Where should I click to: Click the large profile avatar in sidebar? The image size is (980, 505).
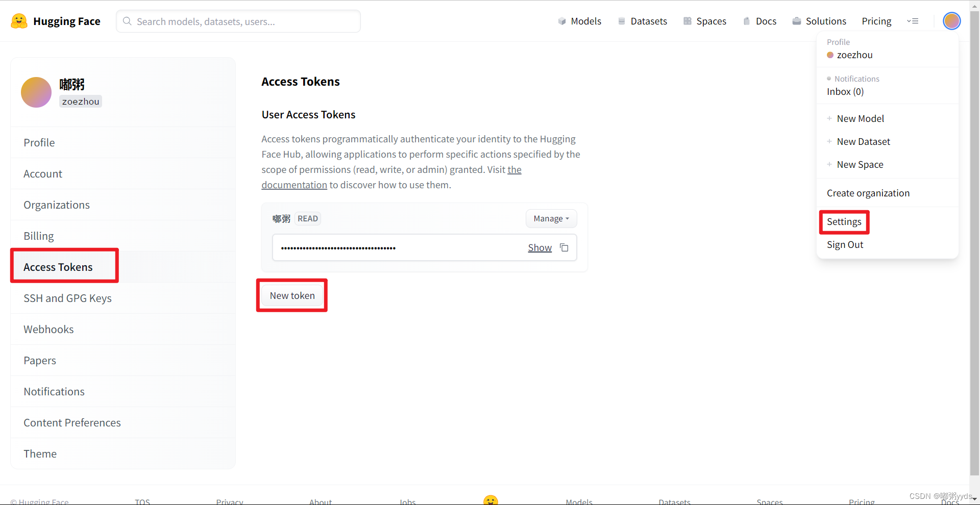pyautogui.click(x=36, y=92)
